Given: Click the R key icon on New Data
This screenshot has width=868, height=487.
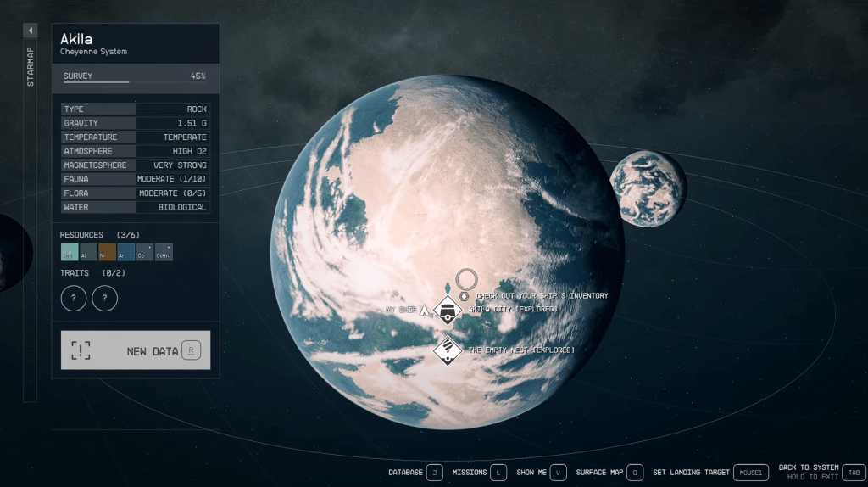Looking at the screenshot, I should pyautogui.click(x=191, y=350).
